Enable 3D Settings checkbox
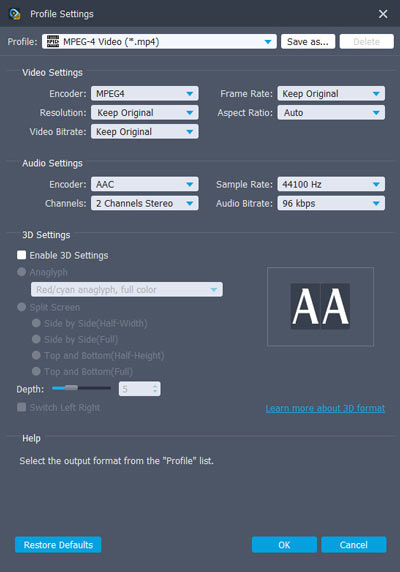Image resolution: width=400 pixels, height=572 pixels. (22, 255)
